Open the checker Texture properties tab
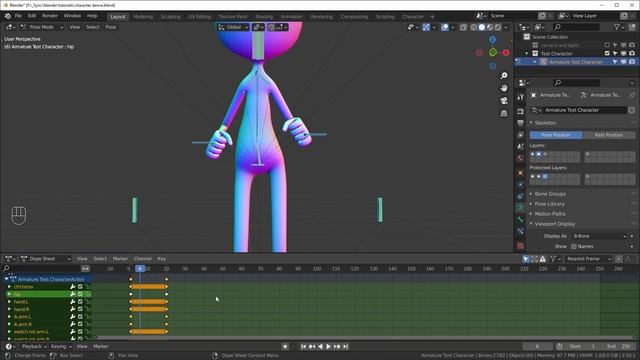 [x=520, y=246]
